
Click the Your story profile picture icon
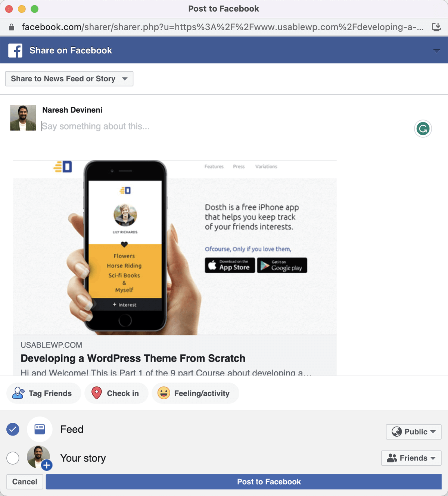click(39, 458)
